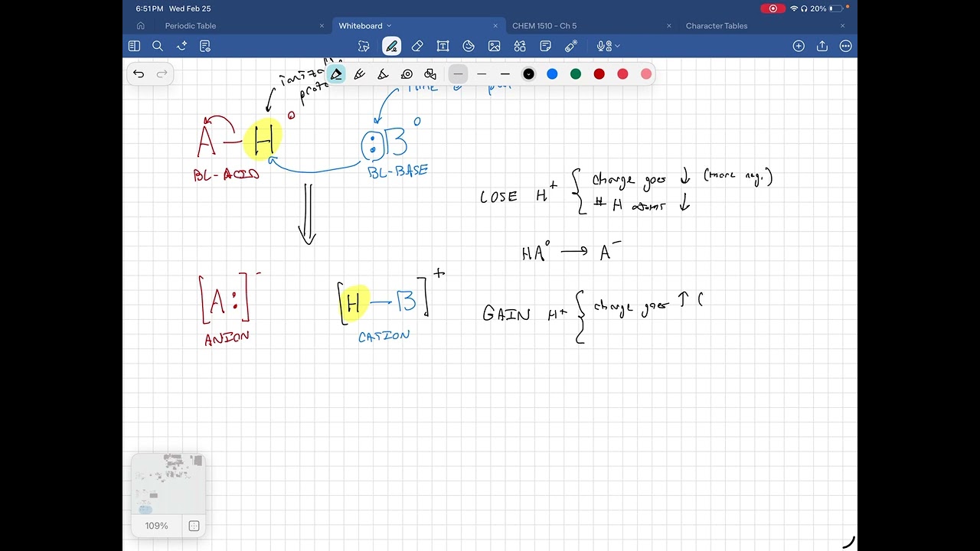Switch to the Periodic Table tab
This screenshot has width=980, height=551.
coord(191,26)
